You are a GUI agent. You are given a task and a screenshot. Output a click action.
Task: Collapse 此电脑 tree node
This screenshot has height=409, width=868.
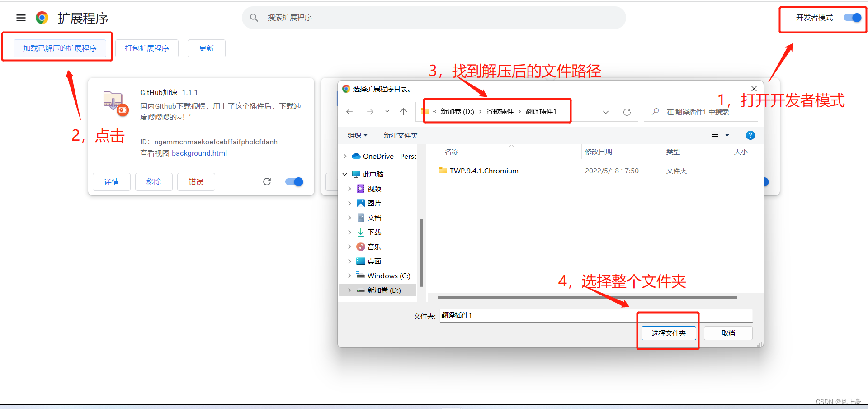[x=345, y=174]
